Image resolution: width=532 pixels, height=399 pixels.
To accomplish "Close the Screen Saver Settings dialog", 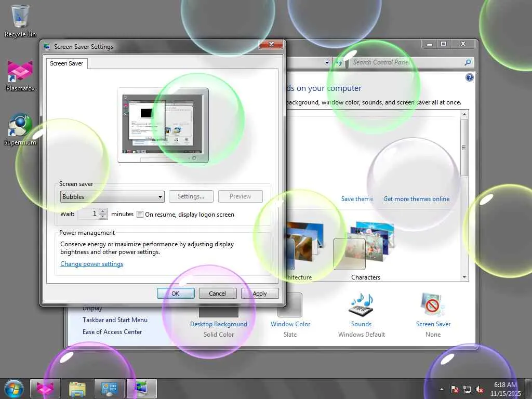I will click(x=271, y=45).
